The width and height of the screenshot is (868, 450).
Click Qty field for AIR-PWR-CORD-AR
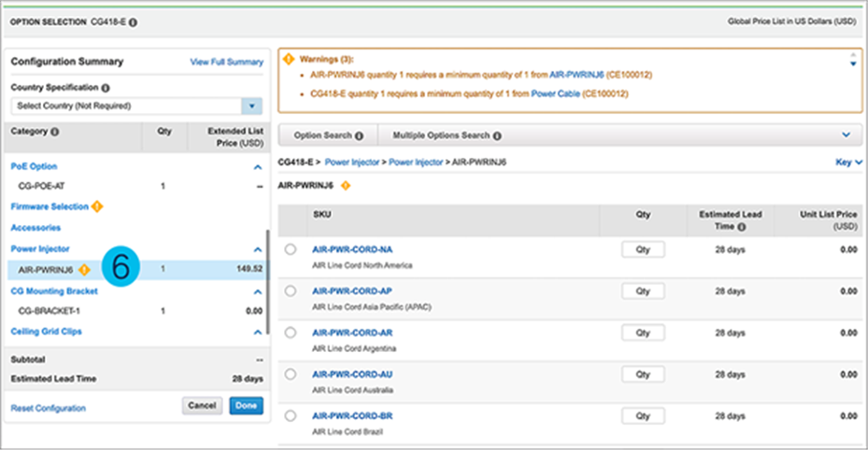pos(643,332)
